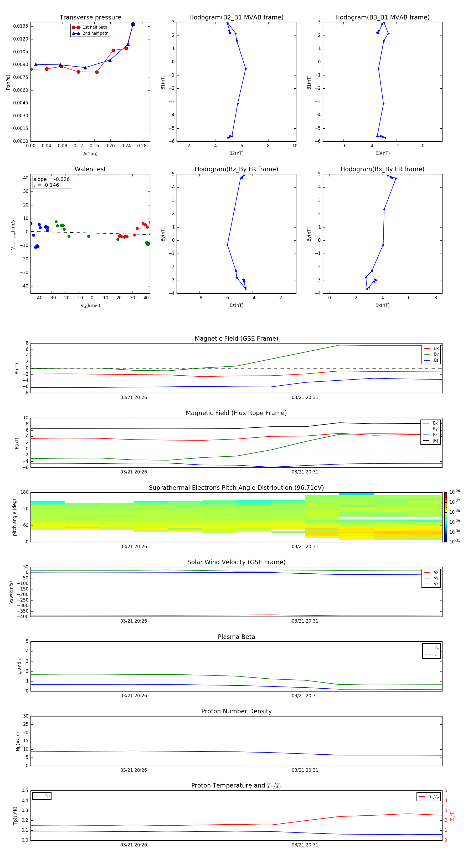Viewport: 473px width, 868px height.
Task: Click the cyan pitch-angle bin at top of spectrogram
Action: click(356, 494)
